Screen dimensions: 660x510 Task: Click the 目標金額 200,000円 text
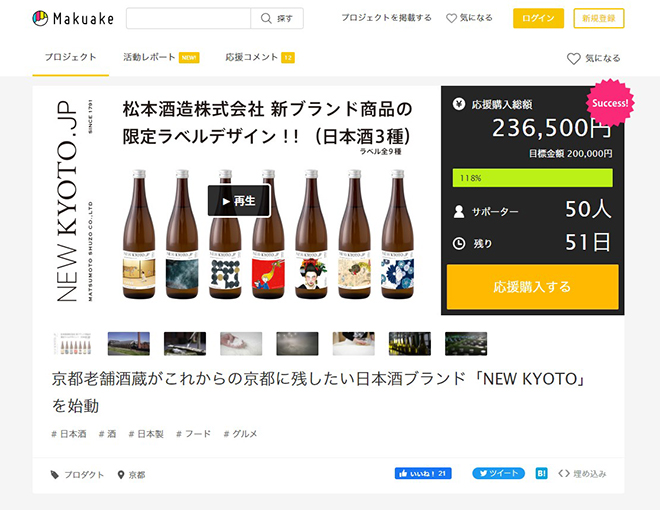pos(570,154)
